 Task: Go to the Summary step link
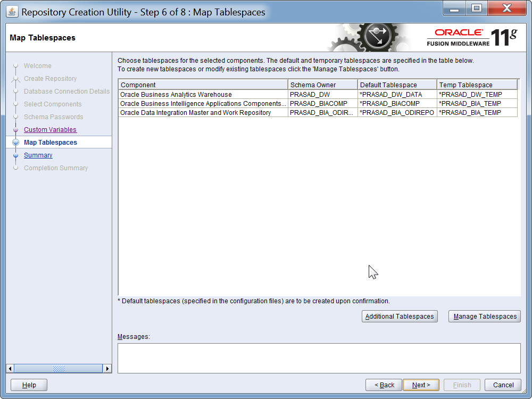(38, 155)
